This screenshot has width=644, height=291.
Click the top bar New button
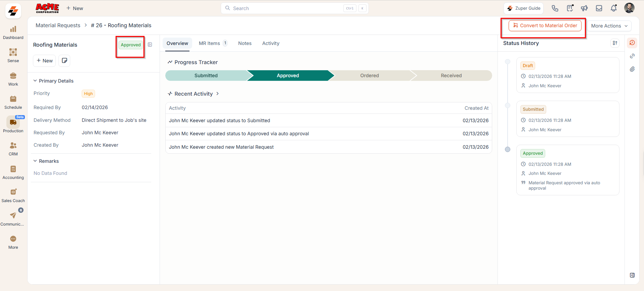pos(75,8)
